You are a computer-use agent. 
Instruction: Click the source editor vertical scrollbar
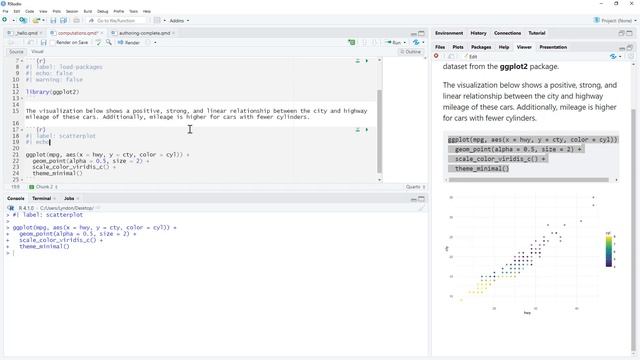379,131
